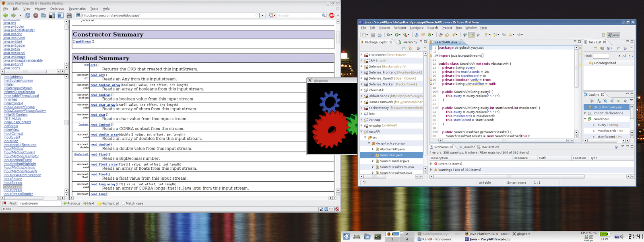The height and width of the screenshot is (242, 644).
Task: Bookmark page with the address bar star
Action: (x=257, y=15)
